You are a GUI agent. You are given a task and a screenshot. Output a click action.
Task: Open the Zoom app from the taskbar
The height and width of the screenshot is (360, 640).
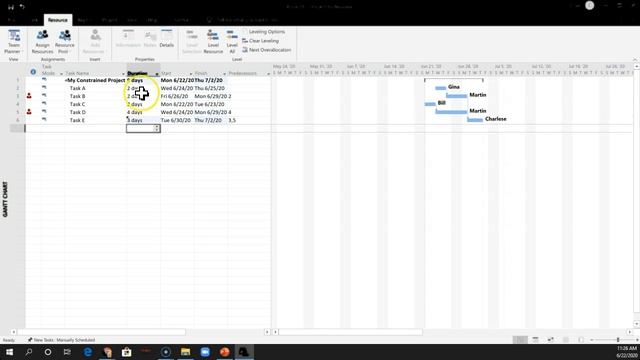(x=205, y=352)
